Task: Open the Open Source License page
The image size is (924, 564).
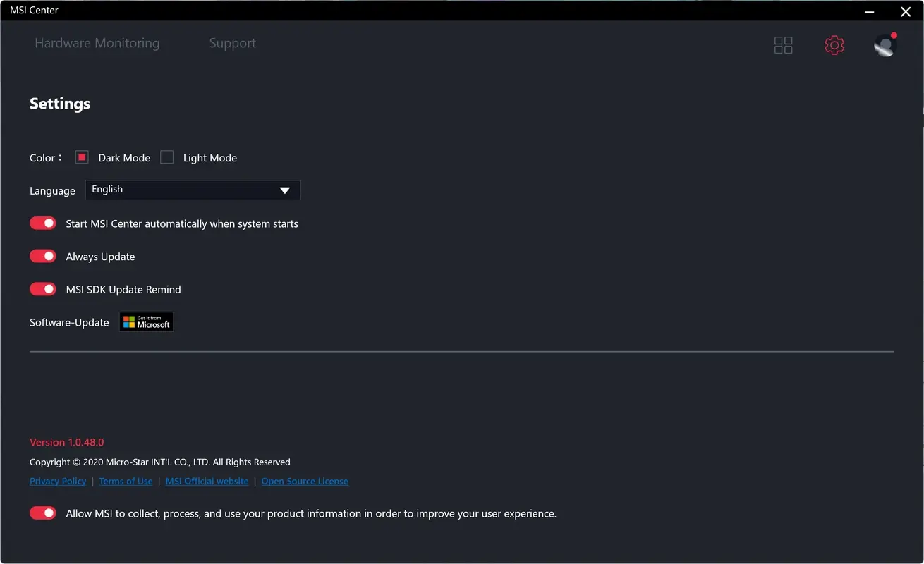Action: pos(304,481)
